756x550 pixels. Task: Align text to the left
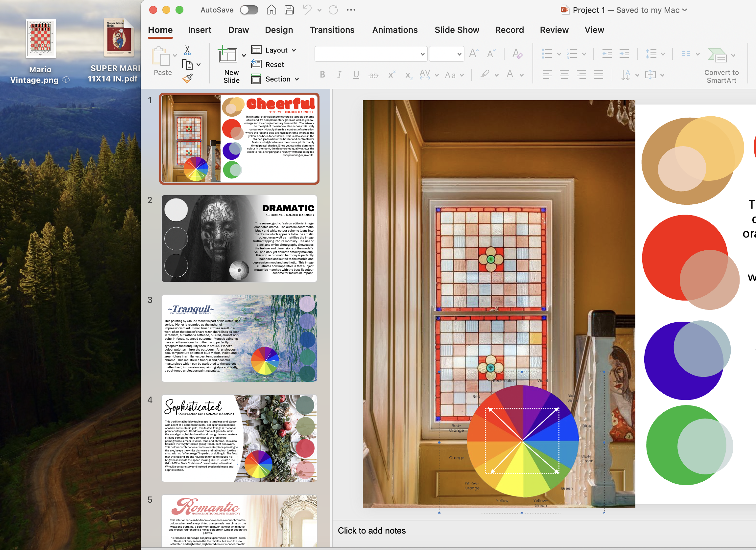click(547, 75)
